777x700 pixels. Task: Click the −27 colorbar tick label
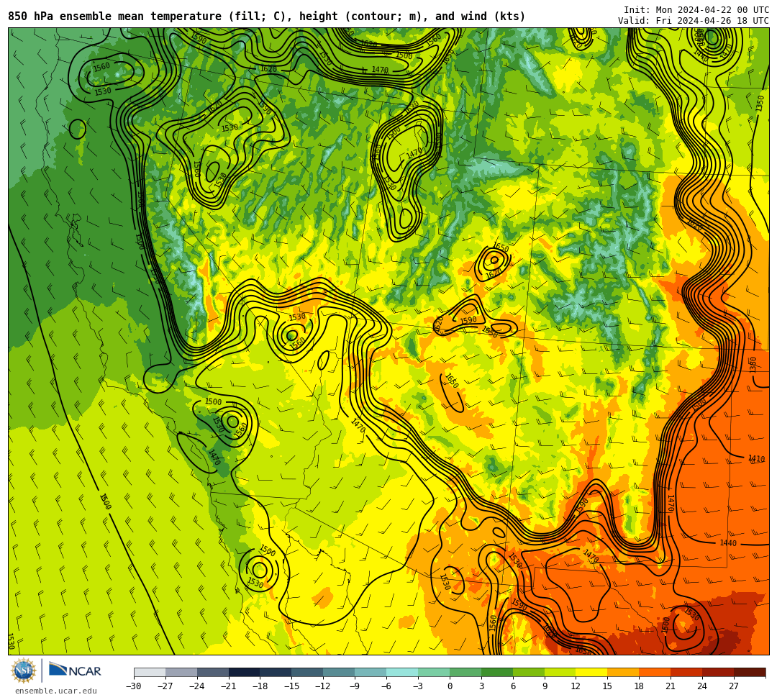pyautogui.click(x=165, y=686)
